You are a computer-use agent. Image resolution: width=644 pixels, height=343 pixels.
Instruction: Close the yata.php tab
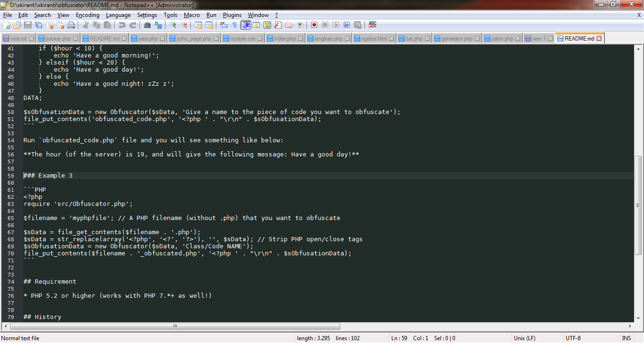163,39
